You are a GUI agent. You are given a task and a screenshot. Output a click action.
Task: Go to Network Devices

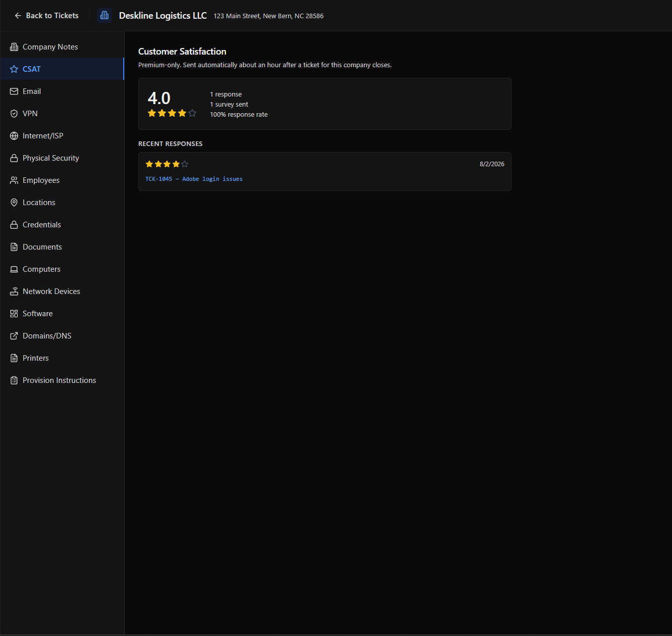62,291
